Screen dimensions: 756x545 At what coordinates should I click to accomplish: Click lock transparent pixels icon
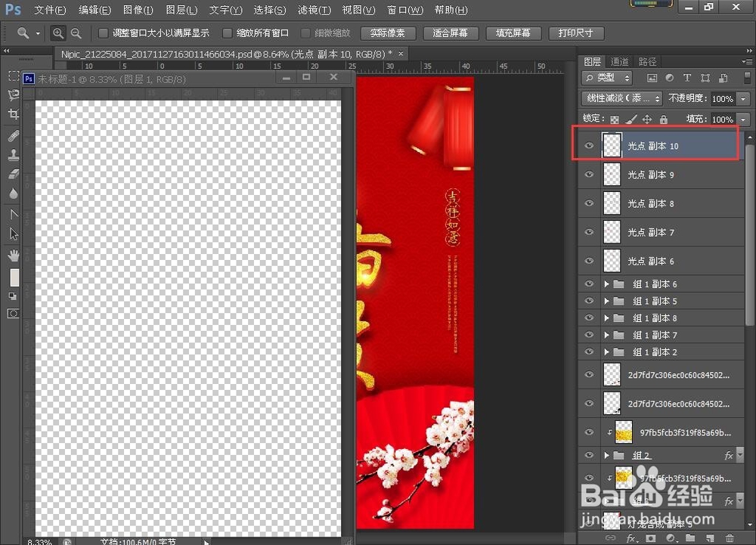pyautogui.click(x=614, y=119)
